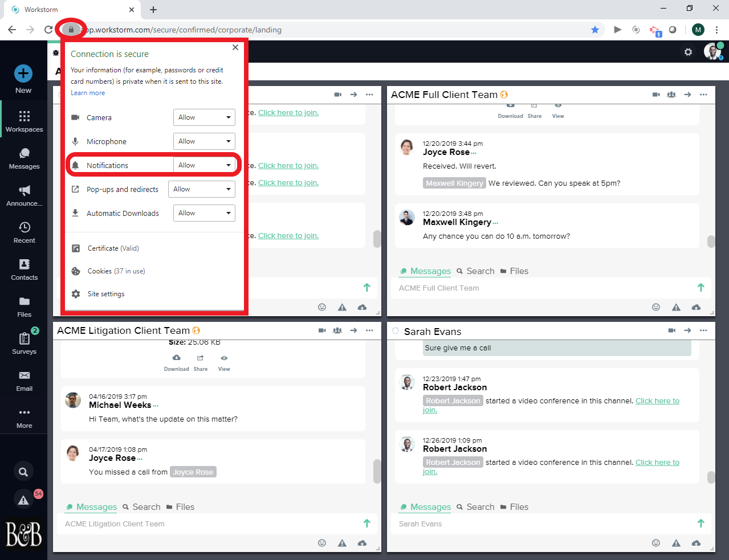The image size is (729, 560).
Task: Download the file in ACME Litigation Client Team
Action: click(177, 363)
